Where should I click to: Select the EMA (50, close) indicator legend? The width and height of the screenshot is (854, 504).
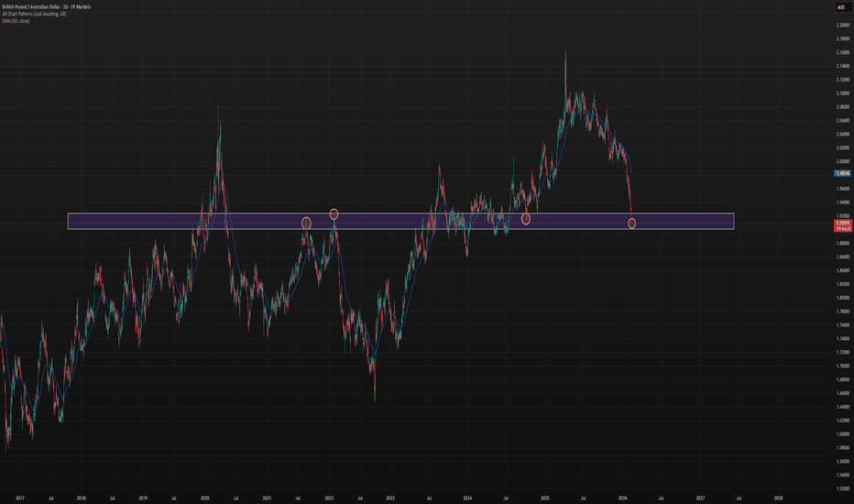(x=16, y=21)
